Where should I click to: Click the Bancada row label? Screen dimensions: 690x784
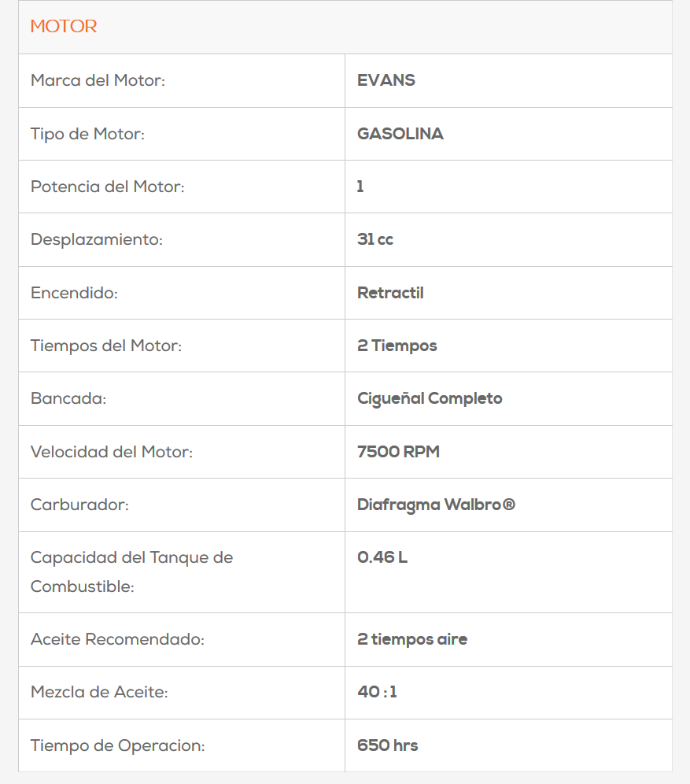68,398
